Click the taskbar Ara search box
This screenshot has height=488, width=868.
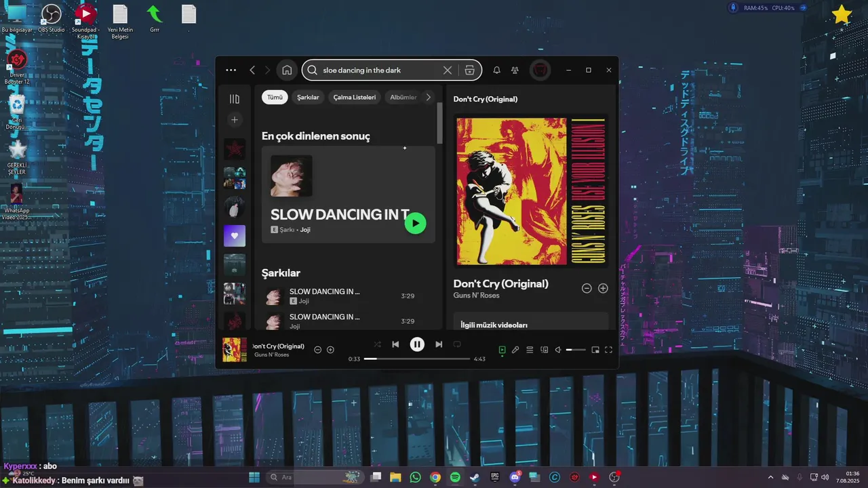tap(315, 477)
